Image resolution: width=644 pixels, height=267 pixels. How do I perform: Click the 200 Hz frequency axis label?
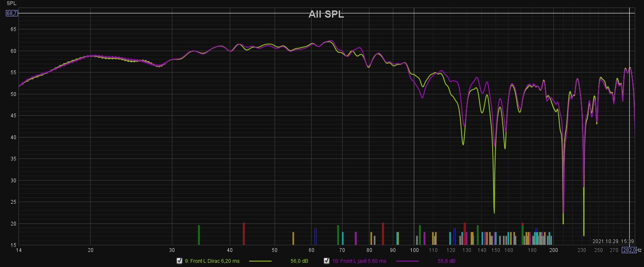pos(553,250)
